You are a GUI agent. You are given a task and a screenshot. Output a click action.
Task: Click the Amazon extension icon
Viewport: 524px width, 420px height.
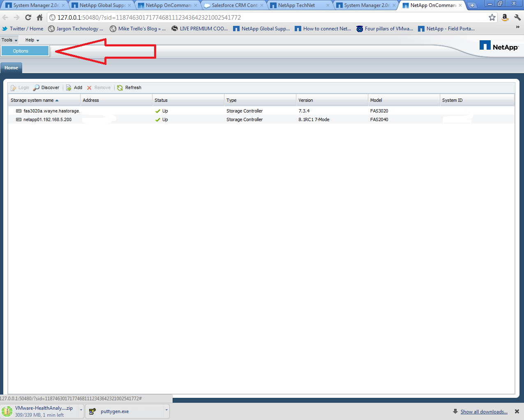click(x=505, y=17)
